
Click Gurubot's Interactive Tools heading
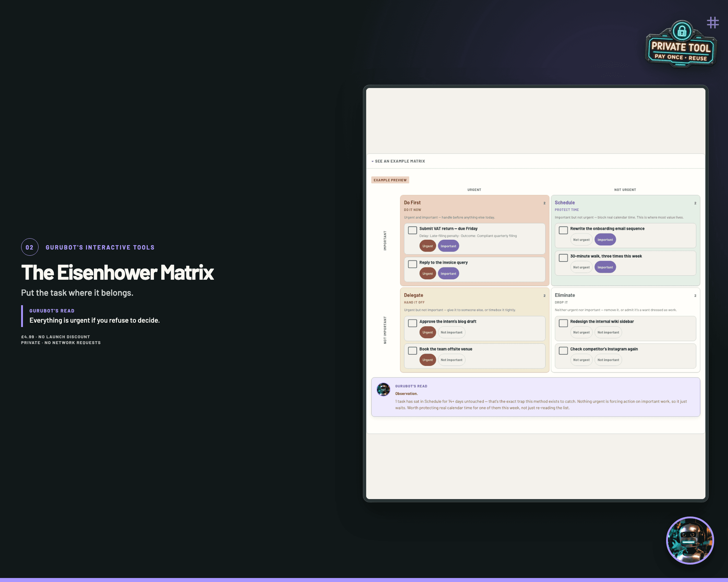(100, 247)
